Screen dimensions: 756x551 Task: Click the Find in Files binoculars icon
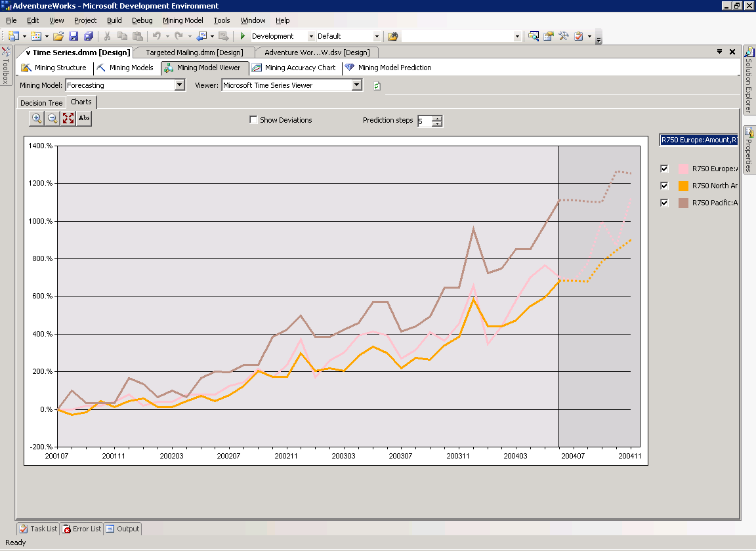coord(393,36)
